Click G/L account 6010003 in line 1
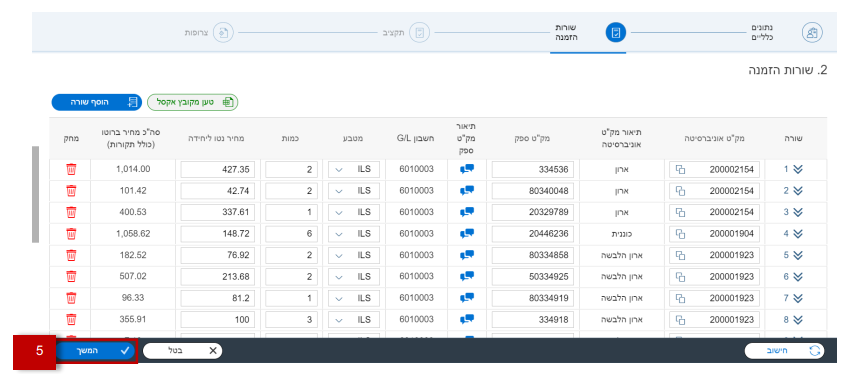The width and height of the screenshot is (849, 374). (x=417, y=169)
